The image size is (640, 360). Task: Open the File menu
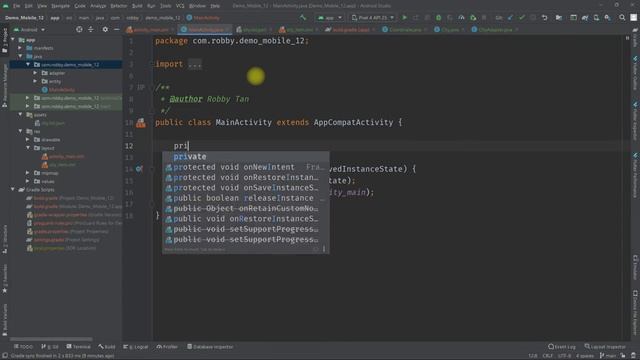pos(16,6)
